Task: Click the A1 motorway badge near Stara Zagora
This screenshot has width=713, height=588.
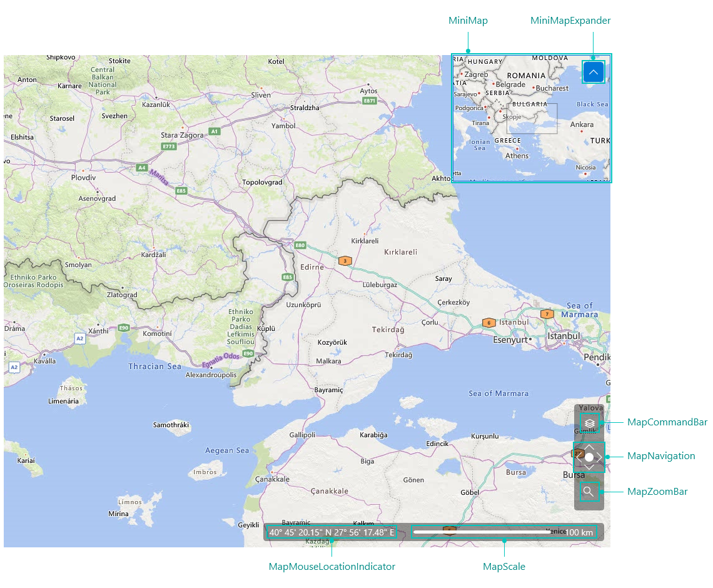Action: pyautogui.click(x=215, y=131)
